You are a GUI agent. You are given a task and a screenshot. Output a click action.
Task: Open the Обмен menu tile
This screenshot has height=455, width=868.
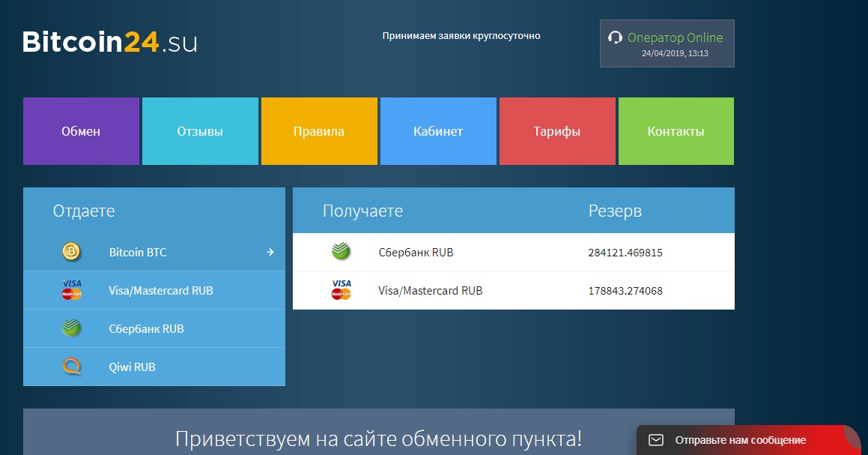(x=81, y=131)
